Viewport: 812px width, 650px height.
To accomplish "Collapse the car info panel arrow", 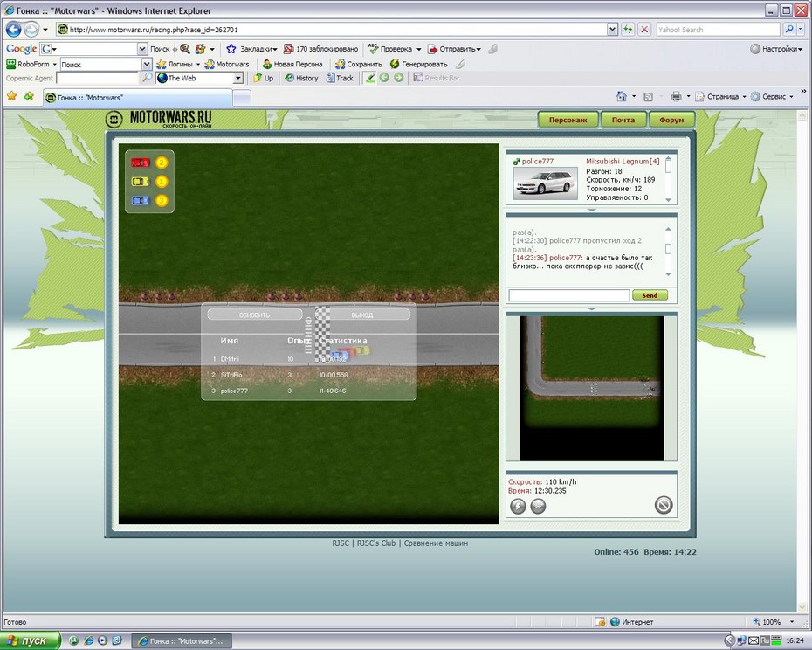I will click(591, 210).
